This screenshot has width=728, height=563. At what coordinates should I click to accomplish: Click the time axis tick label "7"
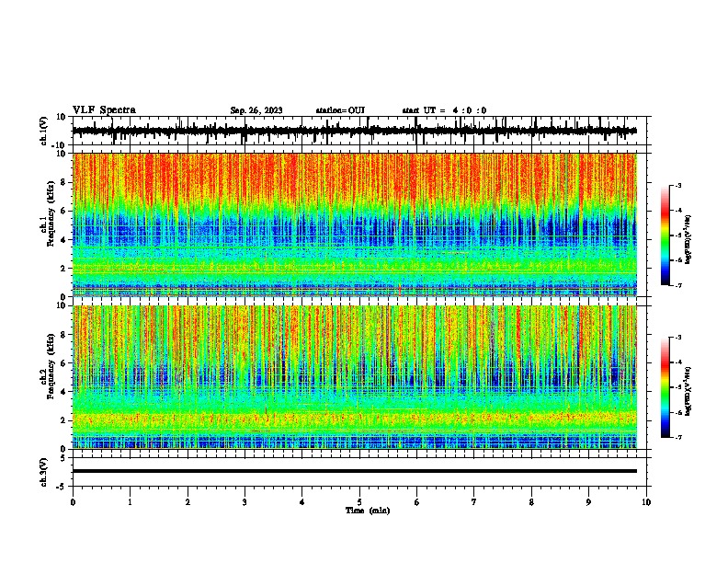pyautogui.click(x=474, y=501)
